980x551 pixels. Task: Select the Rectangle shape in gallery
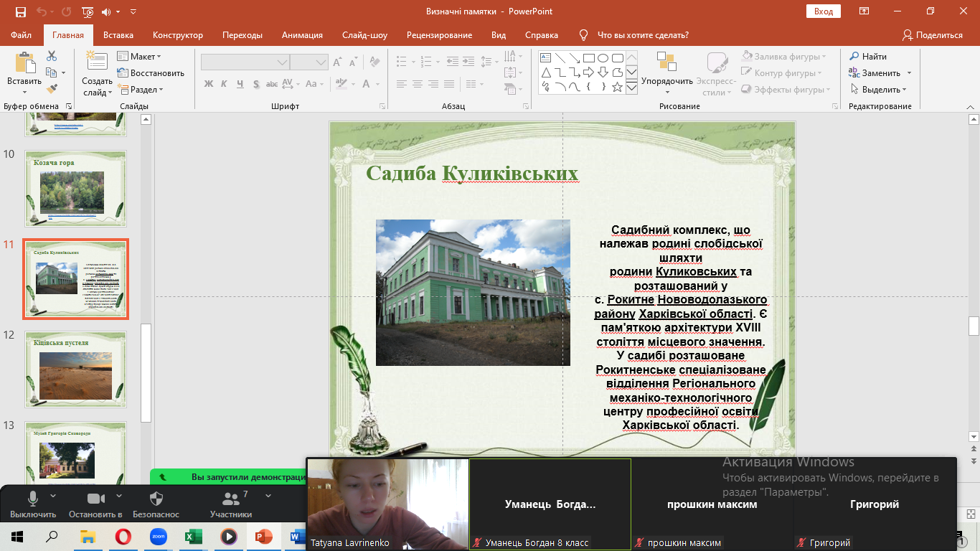point(588,57)
